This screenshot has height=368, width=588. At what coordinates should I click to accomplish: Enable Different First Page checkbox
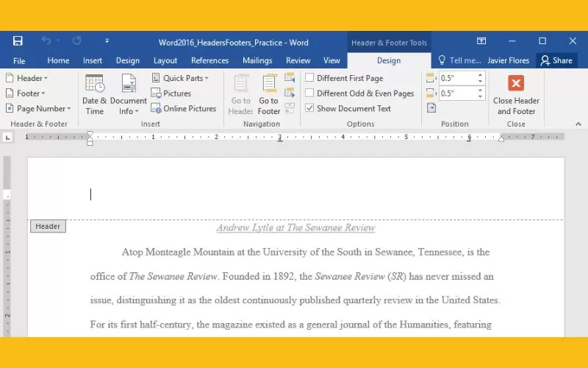(x=309, y=78)
